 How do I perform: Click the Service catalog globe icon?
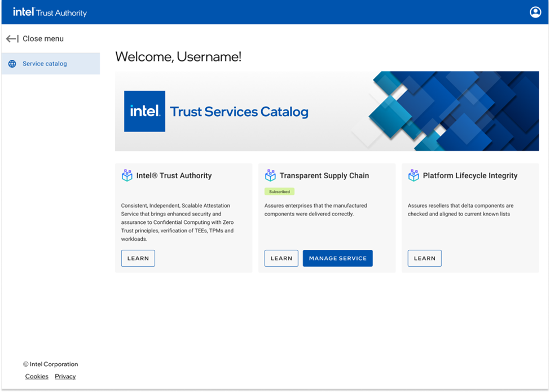[x=12, y=64]
